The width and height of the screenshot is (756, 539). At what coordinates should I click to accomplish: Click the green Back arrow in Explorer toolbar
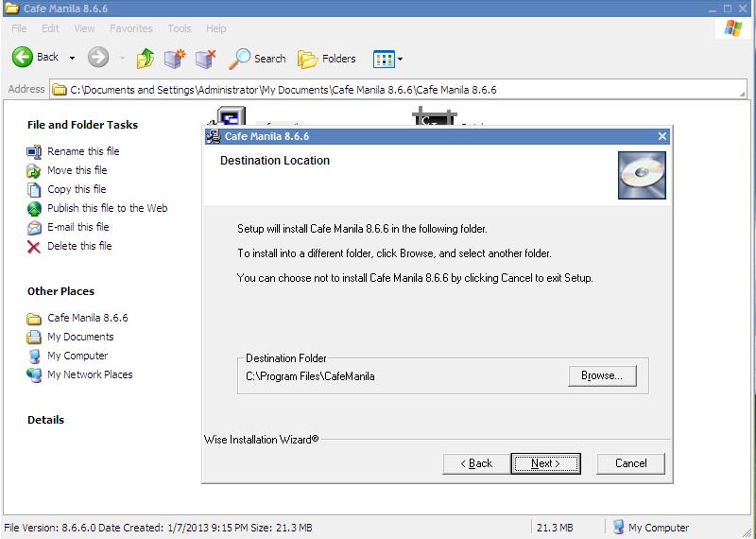(x=22, y=58)
